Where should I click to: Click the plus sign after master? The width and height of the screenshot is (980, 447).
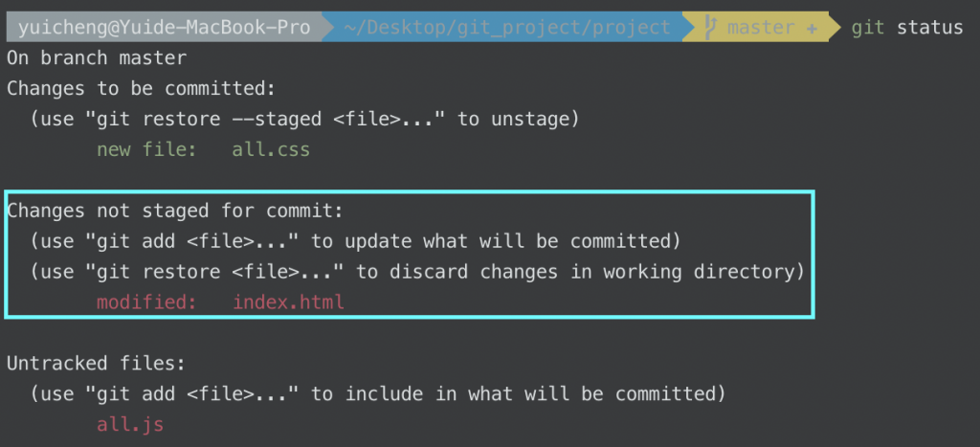point(813,28)
